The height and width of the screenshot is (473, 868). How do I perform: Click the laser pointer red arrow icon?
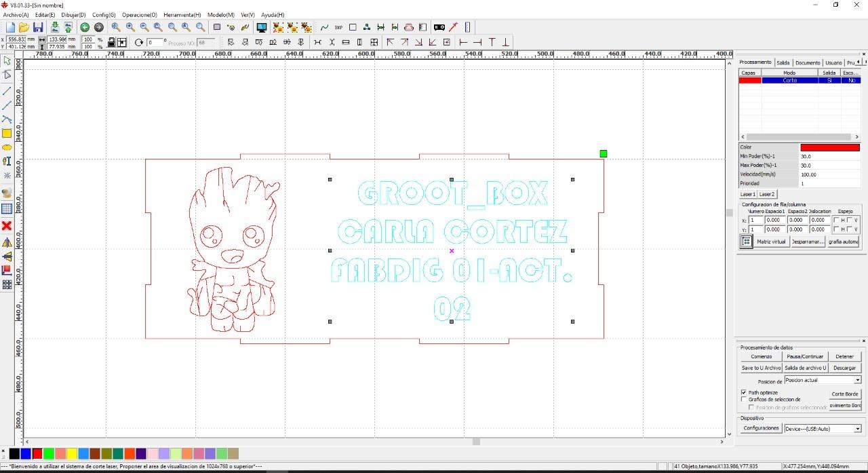point(453,27)
